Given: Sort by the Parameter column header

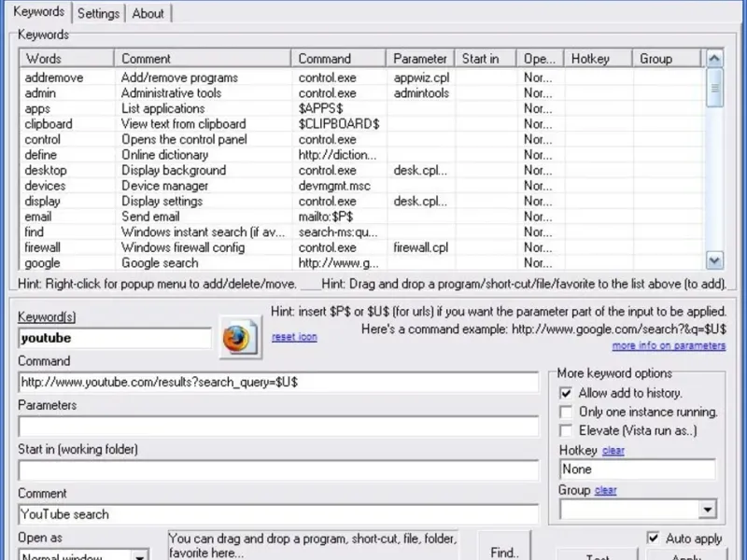Looking at the screenshot, I should [x=420, y=58].
